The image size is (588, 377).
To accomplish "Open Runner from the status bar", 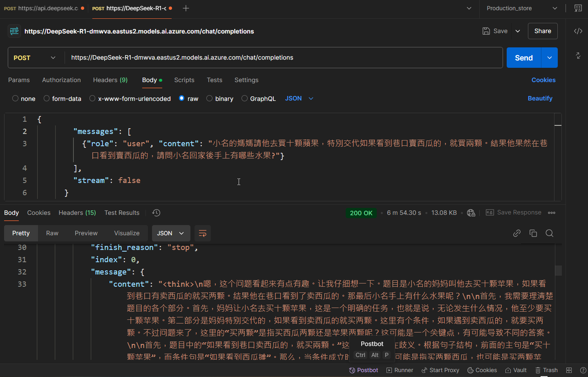I will coord(400,370).
